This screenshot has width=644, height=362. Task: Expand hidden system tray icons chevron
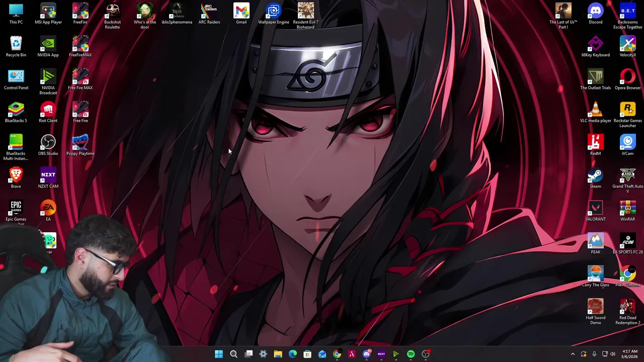(x=573, y=354)
